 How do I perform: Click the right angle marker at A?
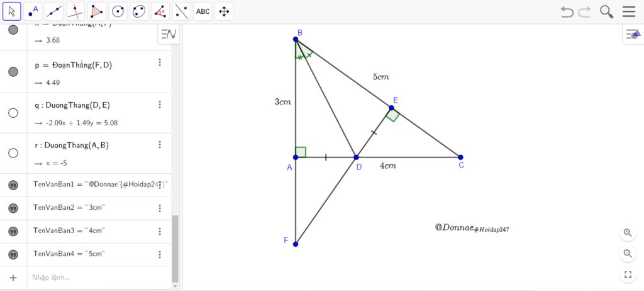tap(301, 152)
